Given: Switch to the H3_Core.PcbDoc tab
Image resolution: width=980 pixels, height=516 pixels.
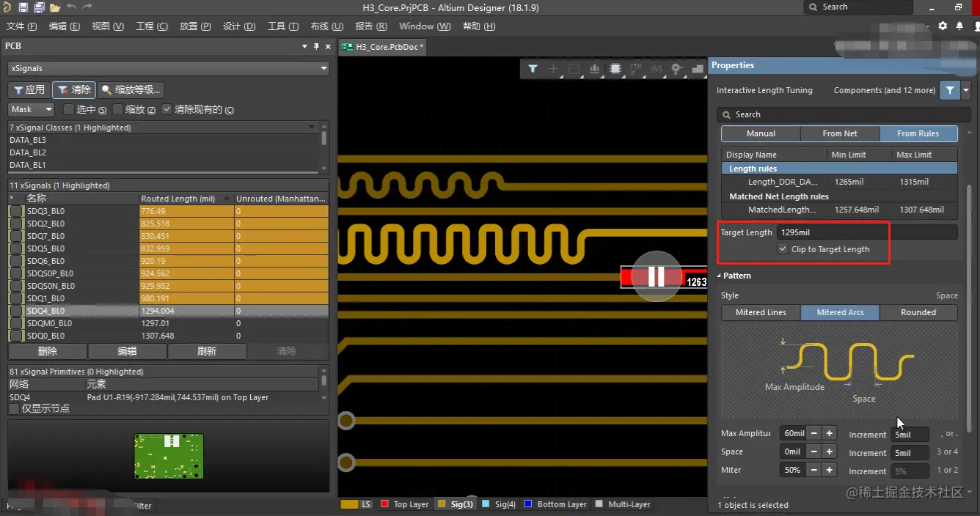Looking at the screenshot, I should tap(383, 47).
